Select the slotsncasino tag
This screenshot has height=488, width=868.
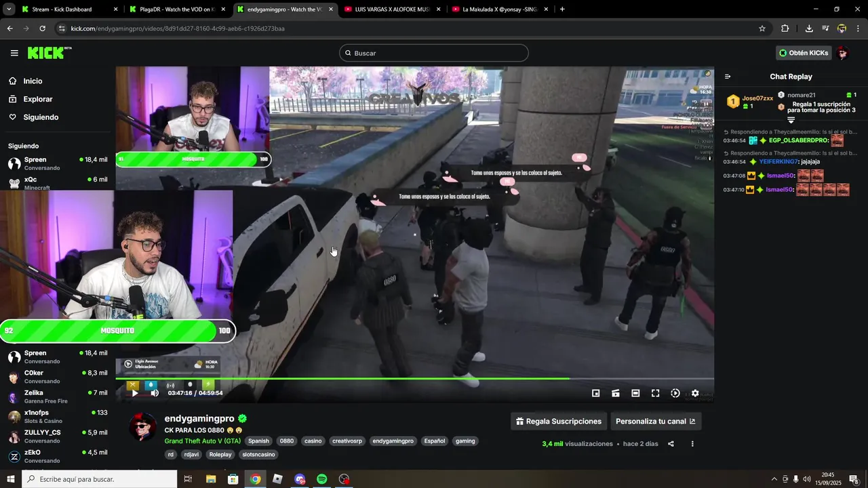click(x=258, y=454)
